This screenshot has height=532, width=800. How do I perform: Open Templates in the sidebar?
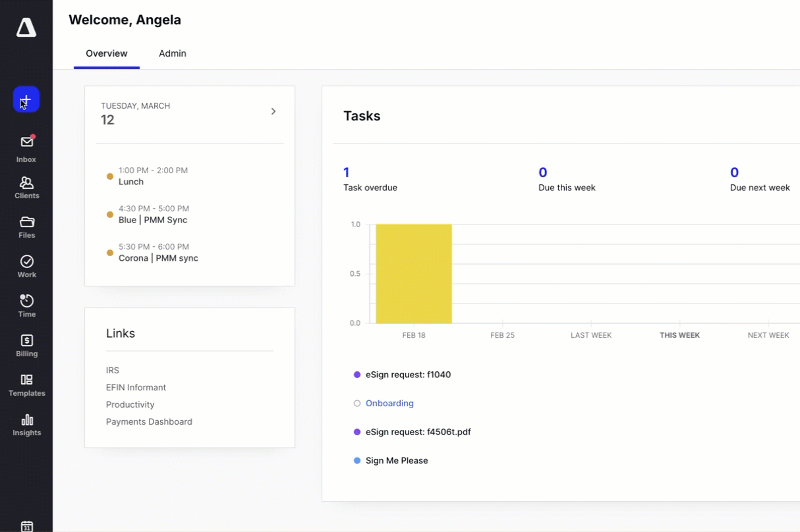pos(26,385)
